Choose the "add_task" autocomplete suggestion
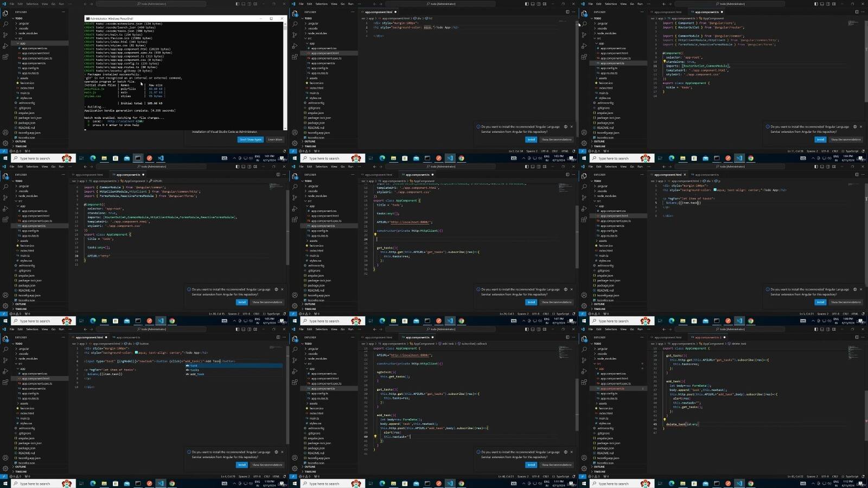868x488 pixels. coord(196,374)
